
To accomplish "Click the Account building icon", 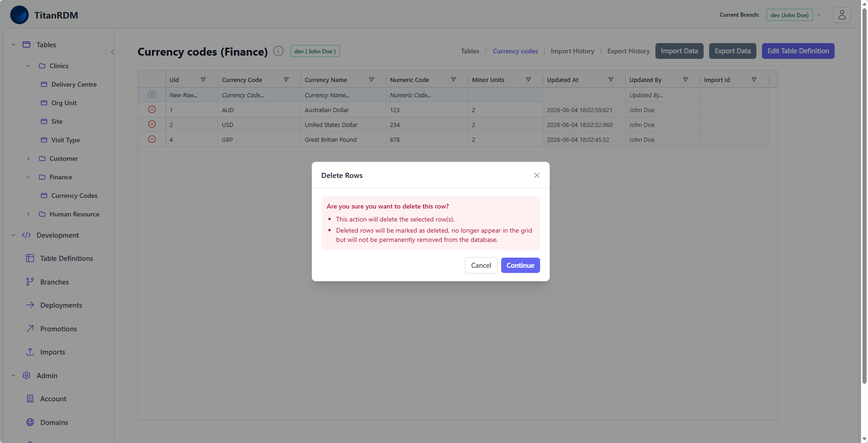I will (30, 399).
